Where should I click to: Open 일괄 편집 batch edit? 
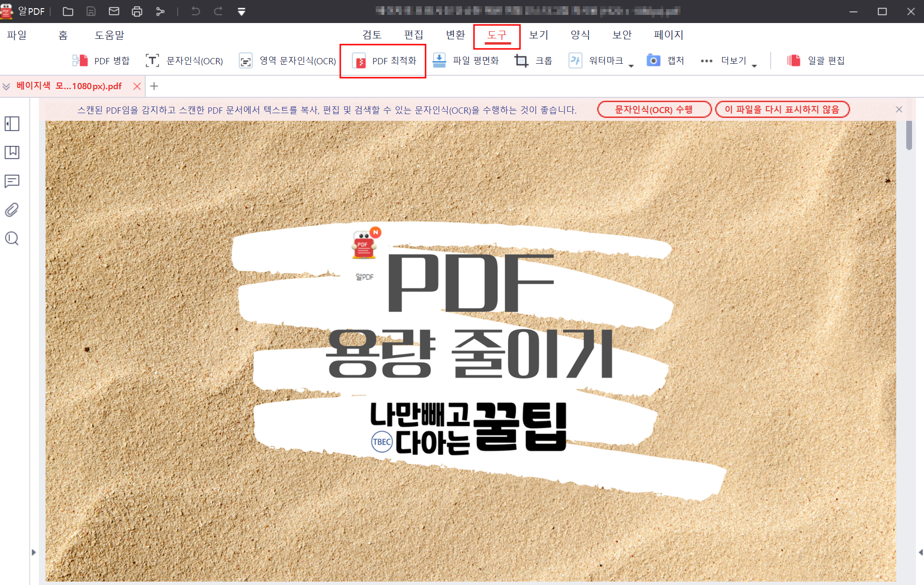coord(816,61)
